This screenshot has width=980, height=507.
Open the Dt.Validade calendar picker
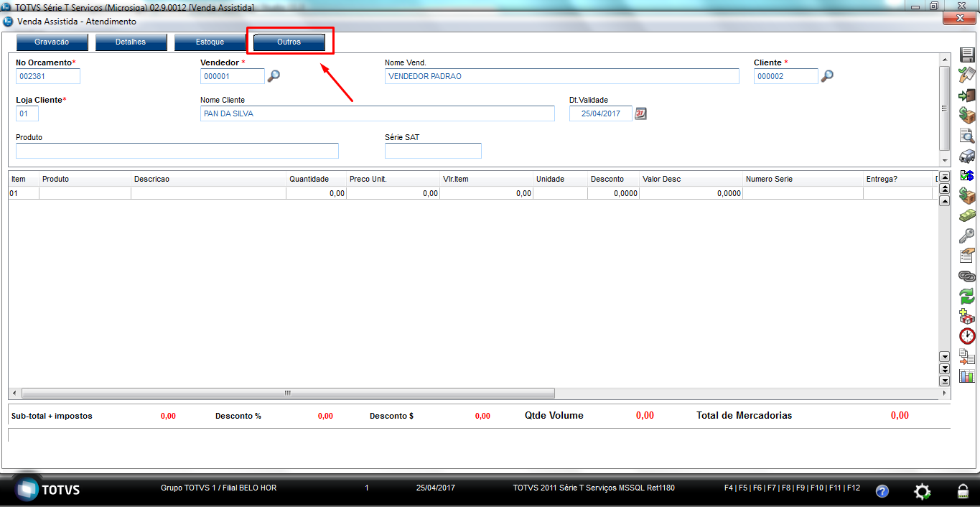[641, 113]
